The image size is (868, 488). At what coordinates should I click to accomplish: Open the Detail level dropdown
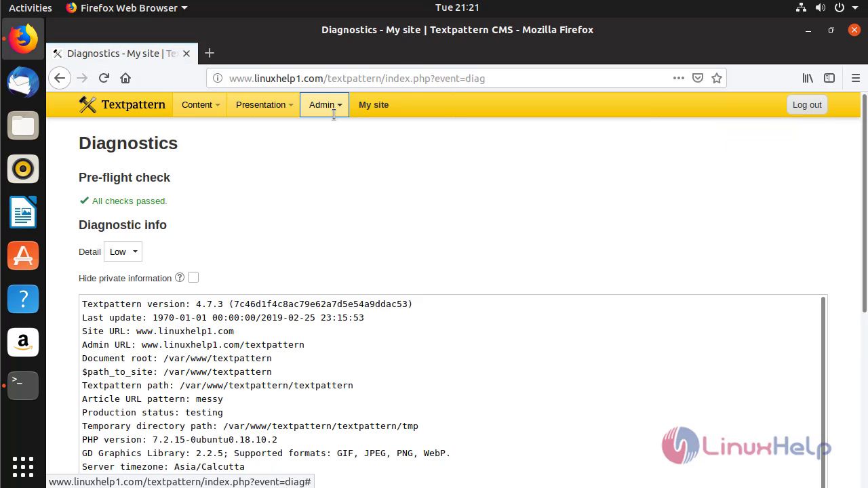tap(123, 251)
